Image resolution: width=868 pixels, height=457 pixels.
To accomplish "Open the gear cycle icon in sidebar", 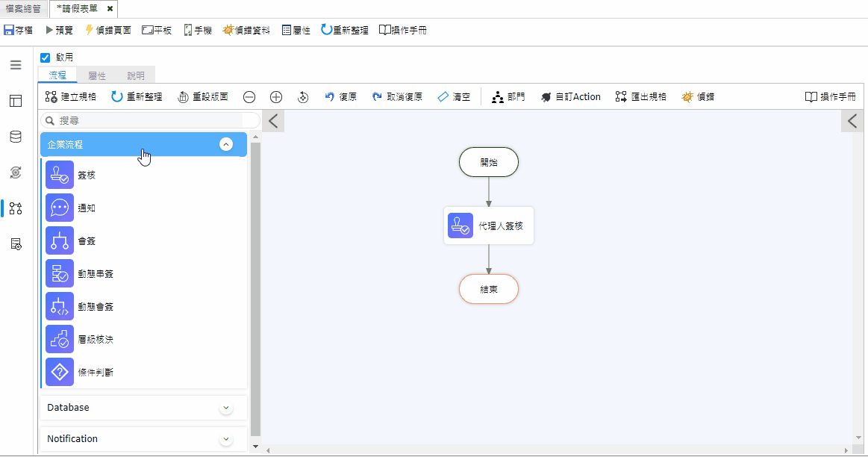I will point(16,172).
